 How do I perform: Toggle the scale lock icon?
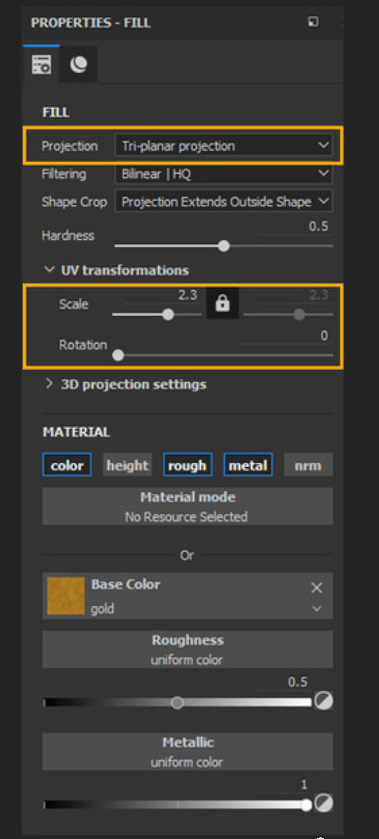(222, 304)
